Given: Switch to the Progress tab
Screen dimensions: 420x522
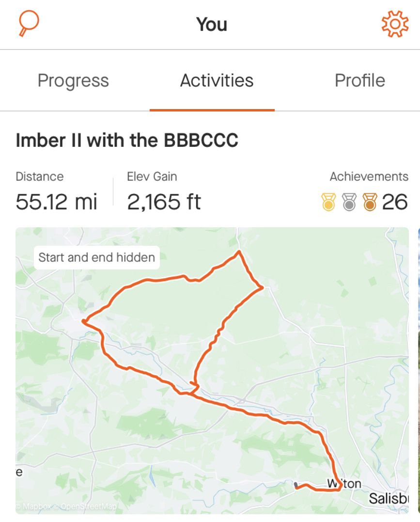Looking at the screenshot, I should [x=73, y=80].
